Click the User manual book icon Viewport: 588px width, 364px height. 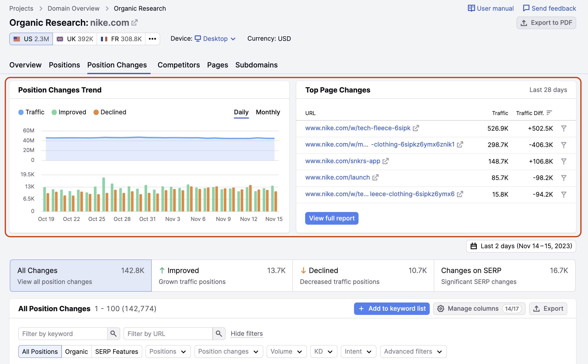[471, 8]
